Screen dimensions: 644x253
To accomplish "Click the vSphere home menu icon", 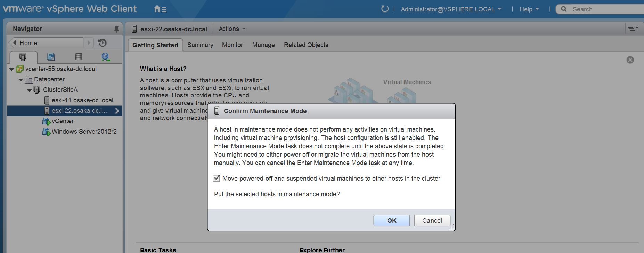I will pyautogui.click(x=160, y=9).
